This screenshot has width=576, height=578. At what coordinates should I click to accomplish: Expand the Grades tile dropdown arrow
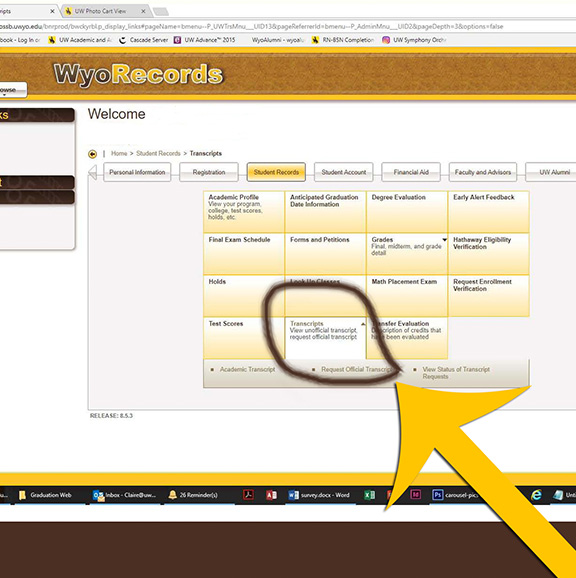tap(444, 240)
